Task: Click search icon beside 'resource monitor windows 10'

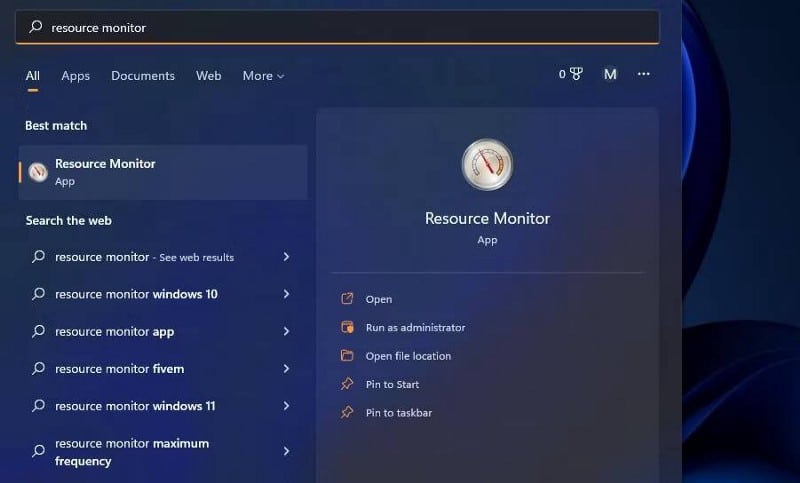Action: [38, 293]
